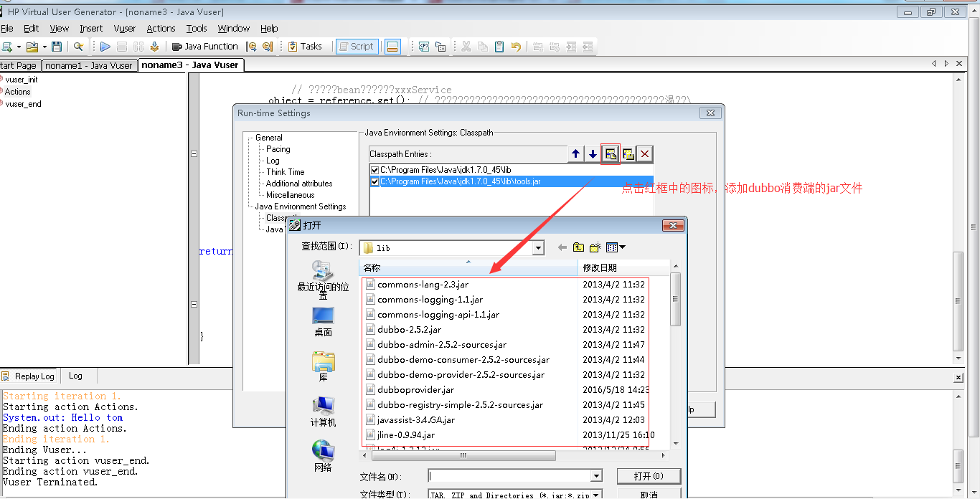Click the Save script floppy disk icon
Viewport: 980px width, 499px height.
click(x=57, y=47)
